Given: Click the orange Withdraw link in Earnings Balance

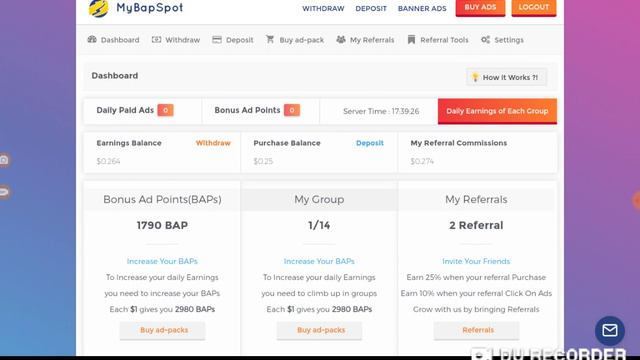Looking at the screenshot, I should tap(213, 143).
